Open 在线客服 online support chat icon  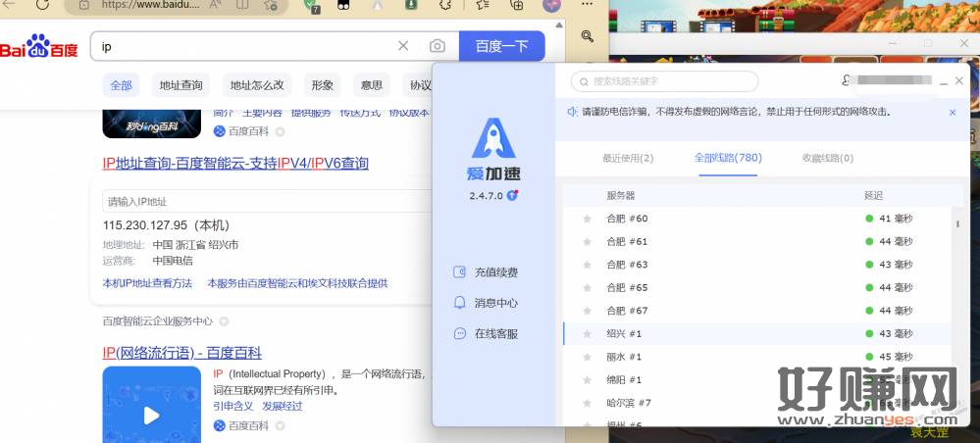point(459,333)
